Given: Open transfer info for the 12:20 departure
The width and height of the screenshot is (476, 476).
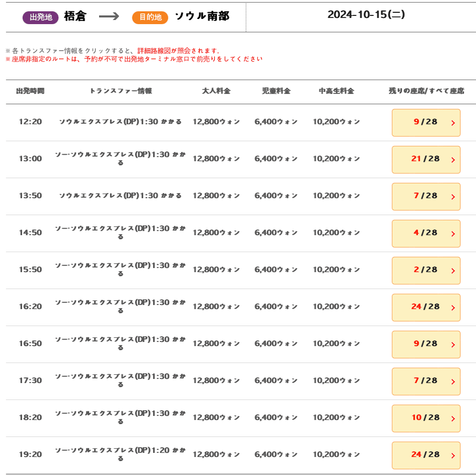Looking at the screenshot, I should tap(120, 122).
